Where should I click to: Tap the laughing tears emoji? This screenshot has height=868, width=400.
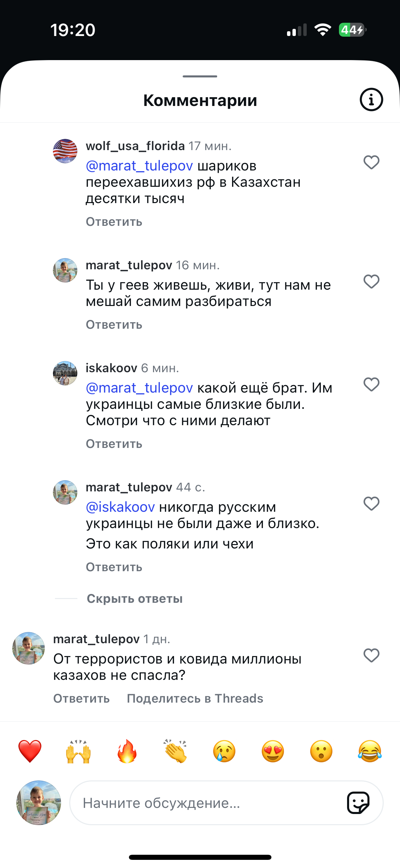pos(370,751)
